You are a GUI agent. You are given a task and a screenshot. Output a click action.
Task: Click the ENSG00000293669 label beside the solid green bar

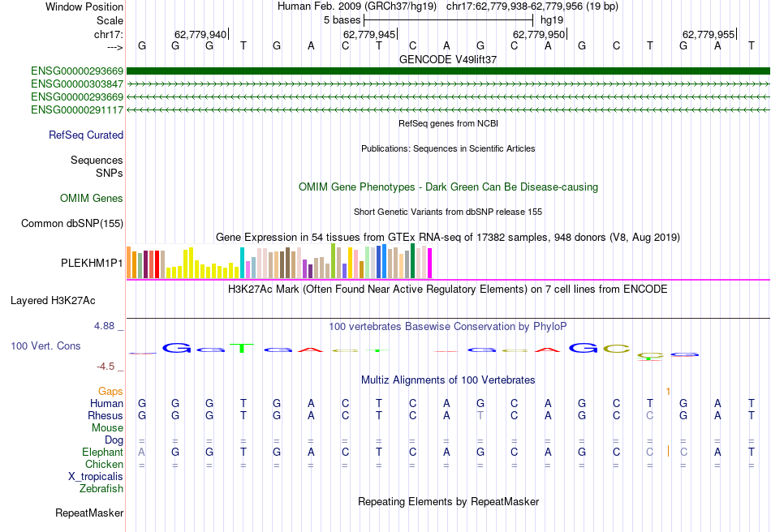click(x=77, y=71)
